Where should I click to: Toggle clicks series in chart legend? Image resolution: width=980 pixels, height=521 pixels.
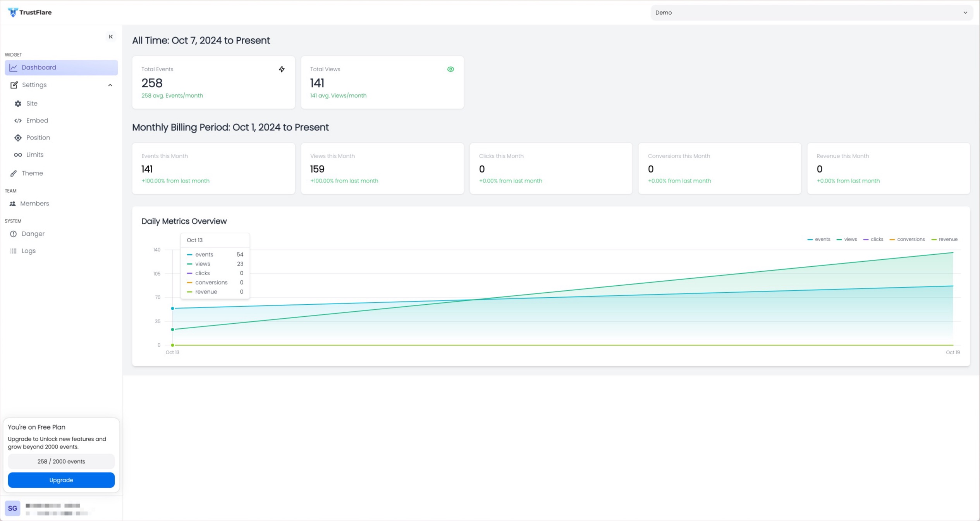click(x=873, y=239)
